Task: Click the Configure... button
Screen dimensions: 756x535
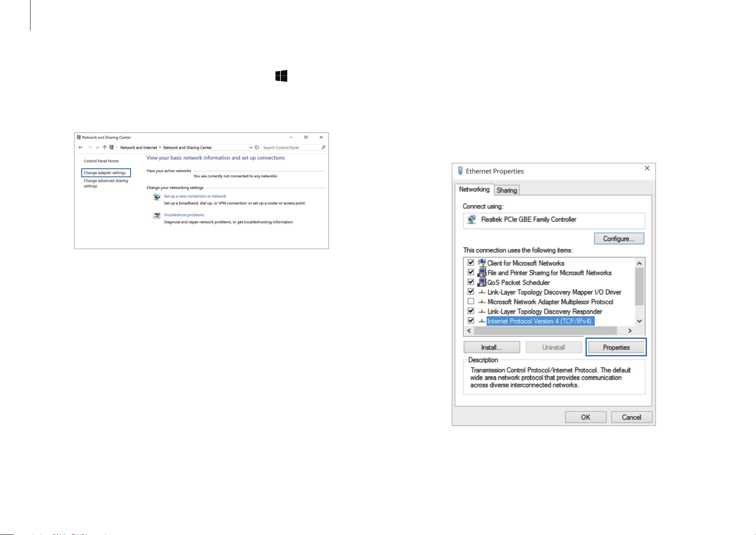Action: pos(619,239)
